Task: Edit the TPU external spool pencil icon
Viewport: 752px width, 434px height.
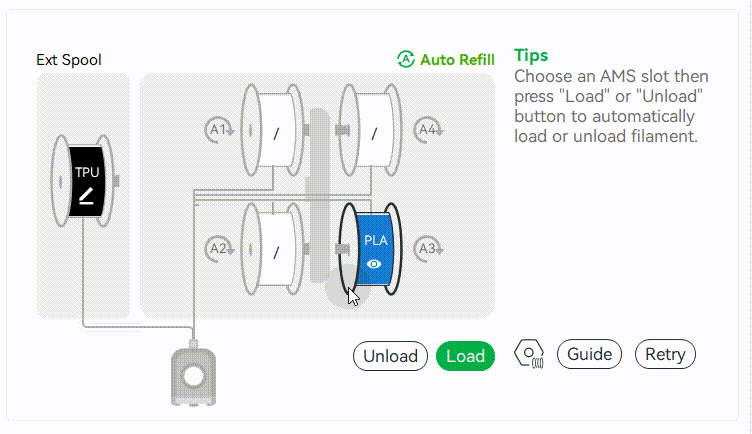Action: [x=86, y=196]
